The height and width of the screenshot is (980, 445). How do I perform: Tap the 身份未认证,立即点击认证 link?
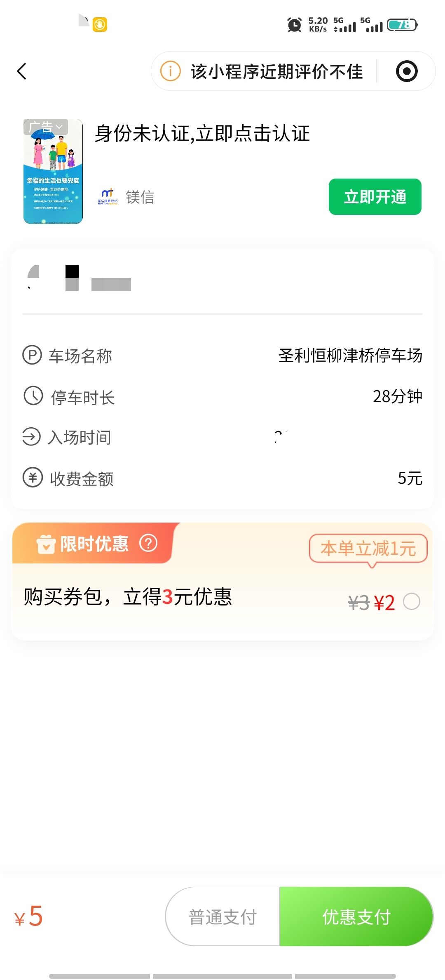coord(202,134)
